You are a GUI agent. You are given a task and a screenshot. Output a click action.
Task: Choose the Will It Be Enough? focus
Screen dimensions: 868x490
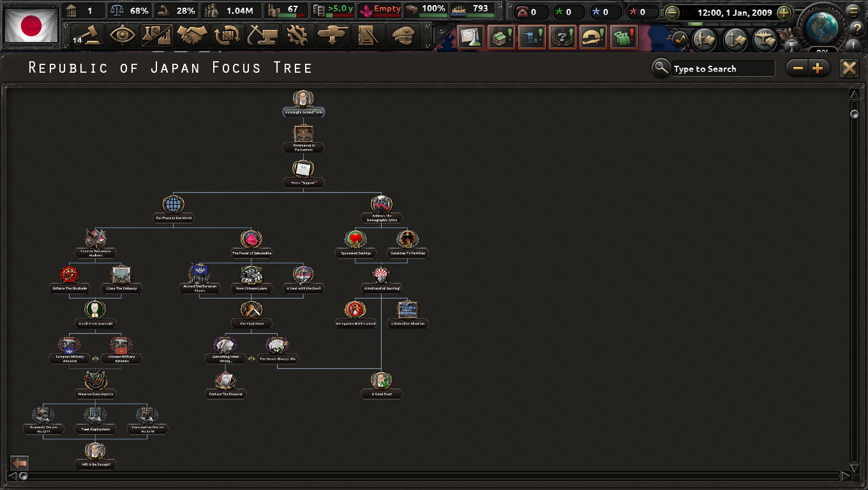pos(95,456)
